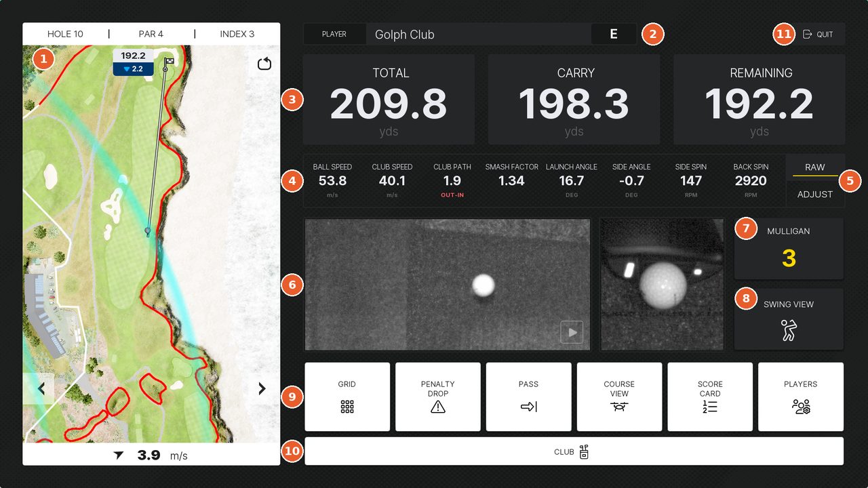Click the CARRY 198.3 yds distance panel
868x488 pixels.
[574, 100]
